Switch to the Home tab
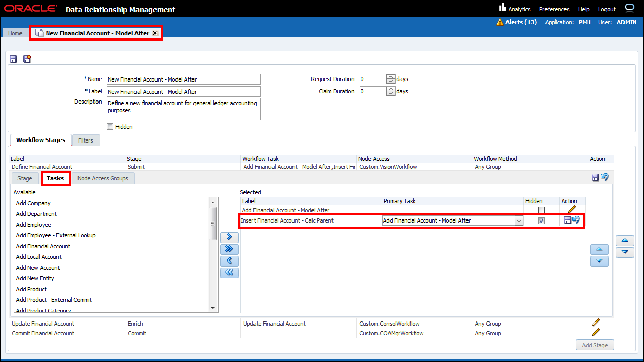644x362 pixels. [x=15, y=33]
